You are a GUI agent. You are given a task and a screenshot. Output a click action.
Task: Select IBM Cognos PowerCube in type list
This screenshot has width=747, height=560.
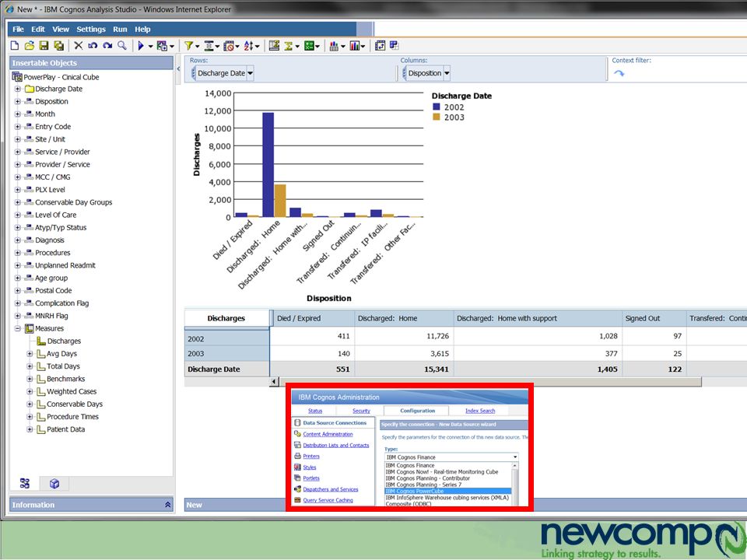tap(448, 491)
